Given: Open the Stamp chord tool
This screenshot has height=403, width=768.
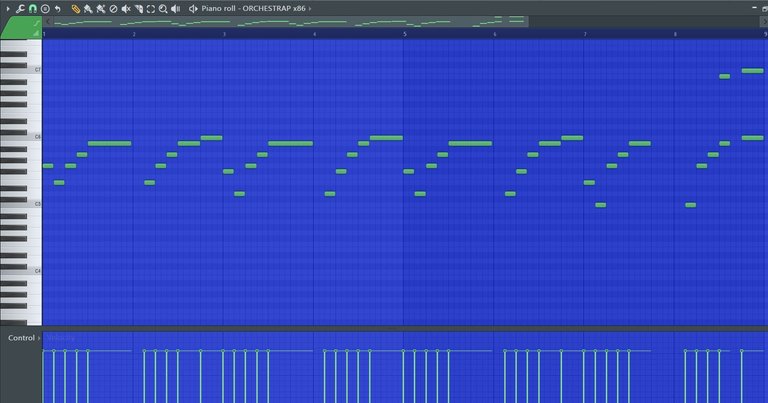Looking at the screenshot, I should click(45, 8).
